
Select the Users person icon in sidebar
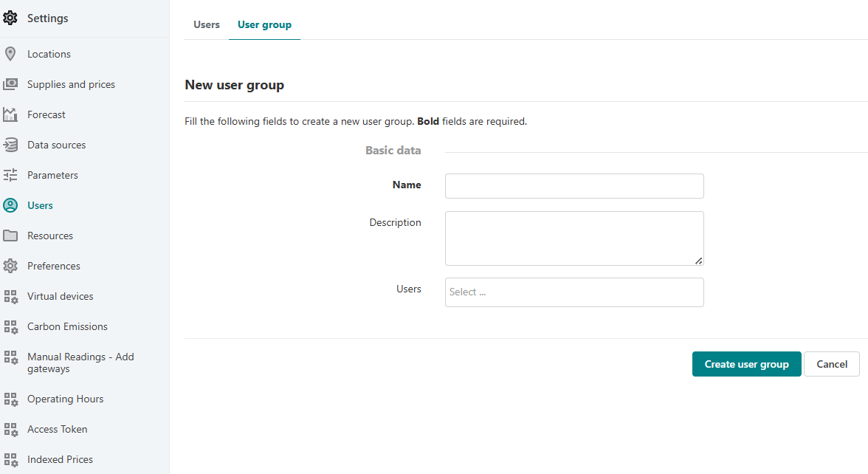(10, 205)
